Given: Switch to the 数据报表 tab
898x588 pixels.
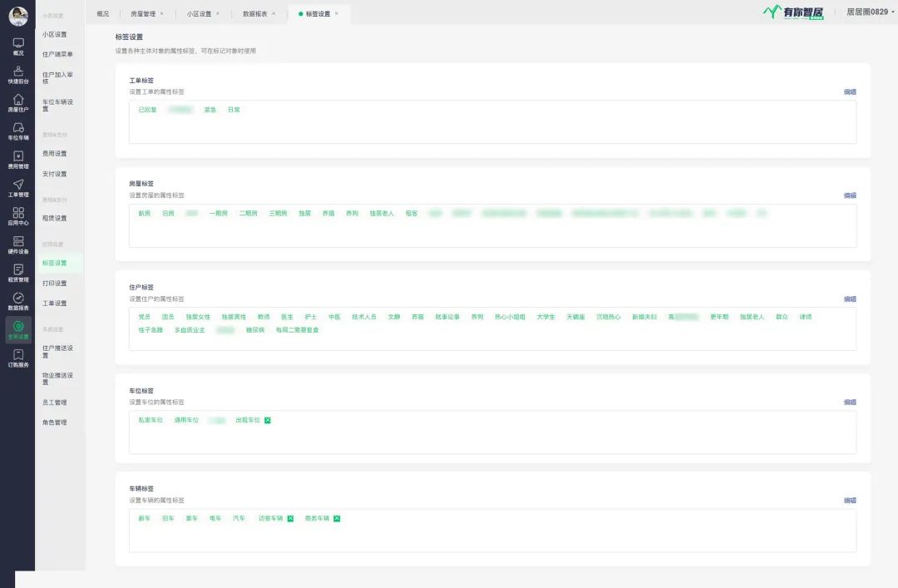Looking at the screenshot, I should pyautogui.click(x=255, y=13).
